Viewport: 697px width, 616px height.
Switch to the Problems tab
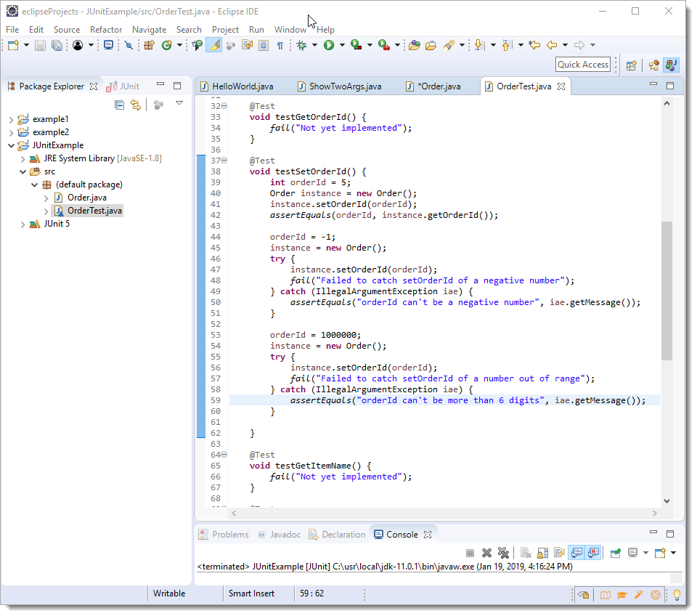click(x=224, y=535)
